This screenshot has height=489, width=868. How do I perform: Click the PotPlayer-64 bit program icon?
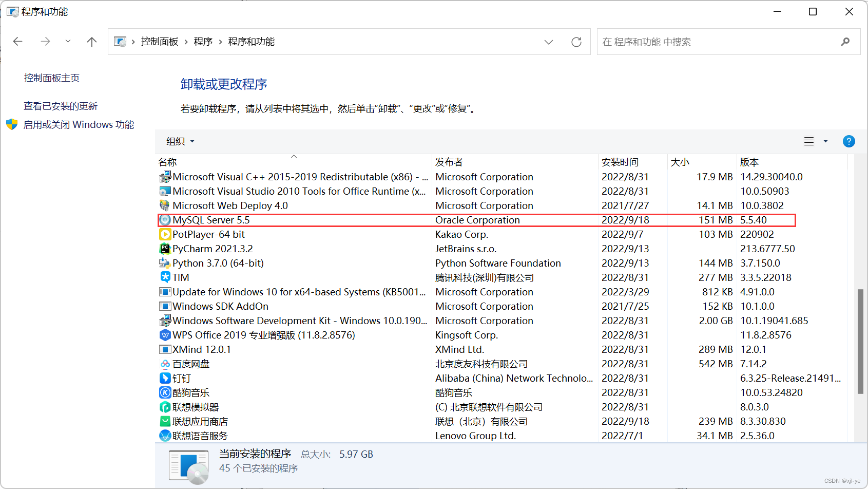[x=165, y=234]
